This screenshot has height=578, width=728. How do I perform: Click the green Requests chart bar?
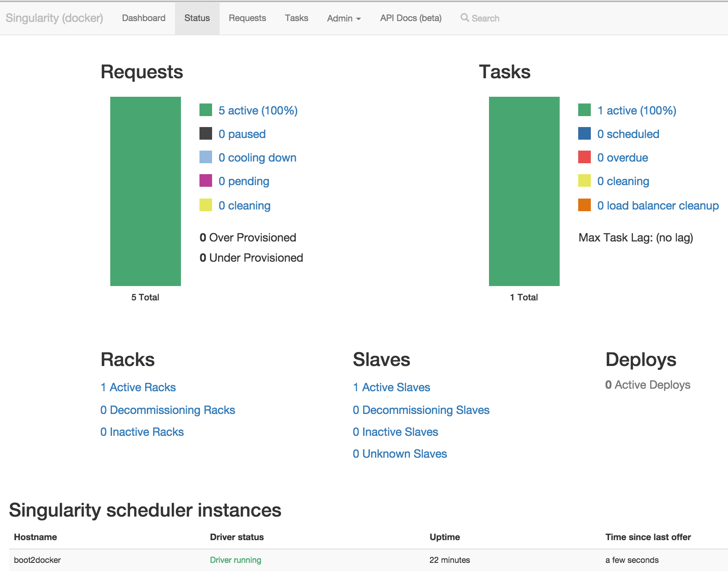(x=146, y=191)
